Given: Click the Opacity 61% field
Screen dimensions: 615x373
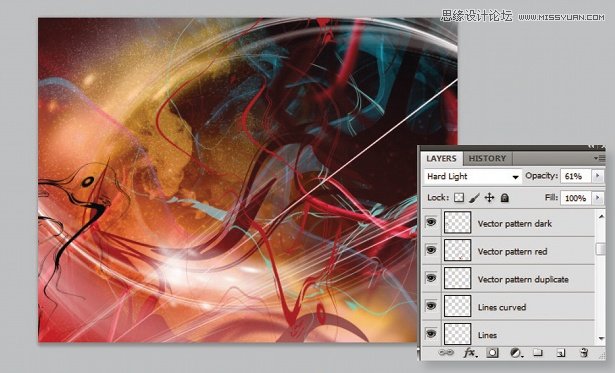Looking at the screenshot, I should click(576, 176).
